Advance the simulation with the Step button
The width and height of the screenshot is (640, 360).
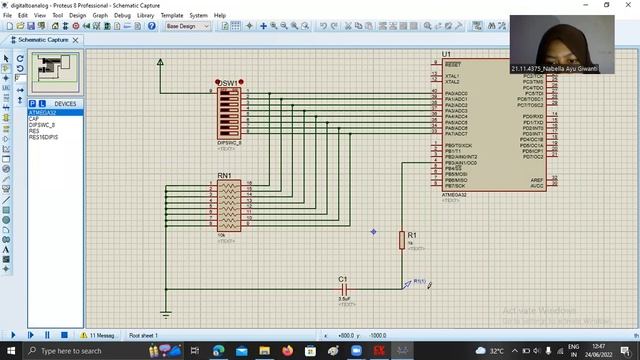click(x=30, y=335)
